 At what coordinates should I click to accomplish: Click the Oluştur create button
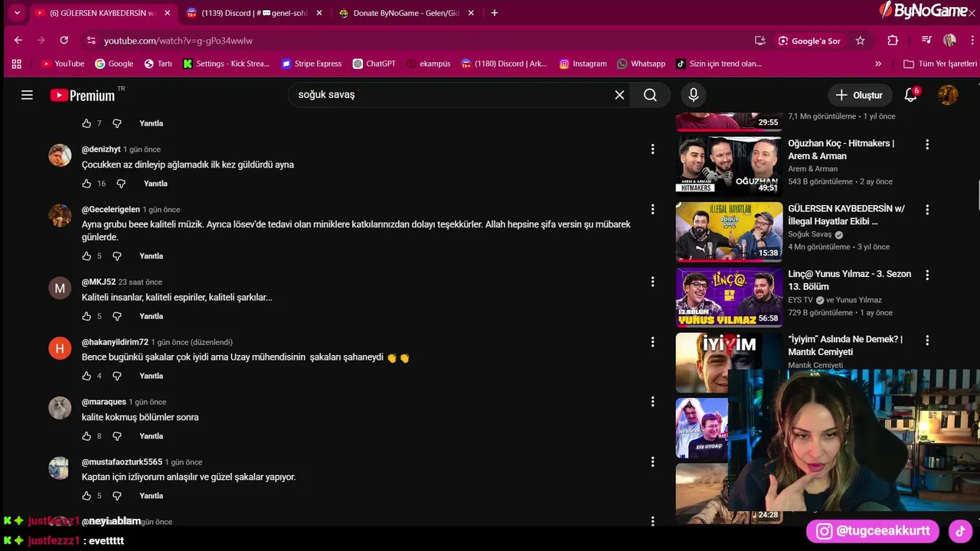pyautogui.click(x=860, y=95)
